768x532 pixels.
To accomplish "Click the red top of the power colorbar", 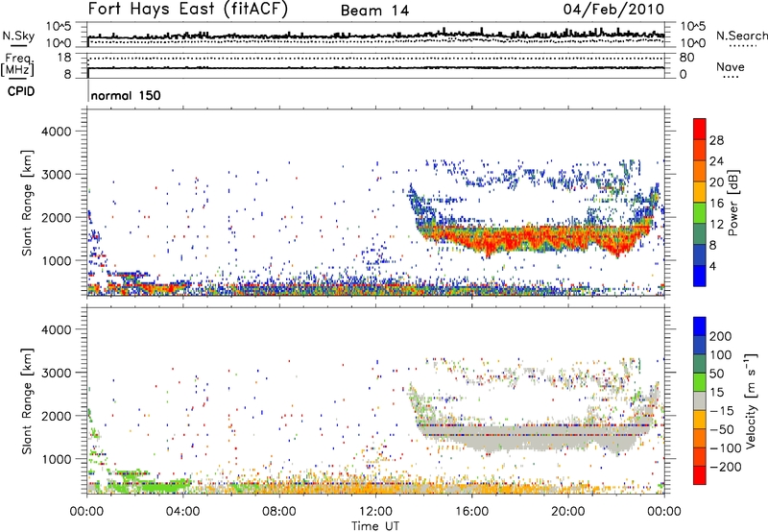I will [700, 129].
